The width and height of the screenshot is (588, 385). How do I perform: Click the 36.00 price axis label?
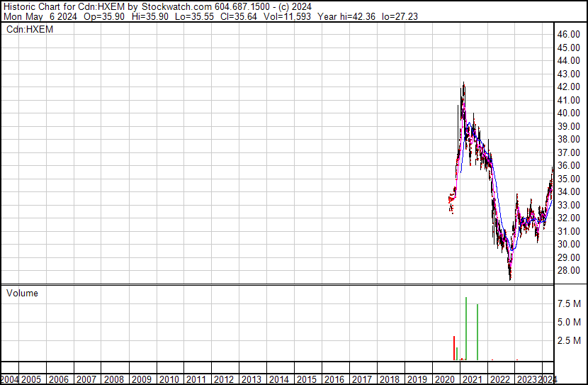(569, 166)
